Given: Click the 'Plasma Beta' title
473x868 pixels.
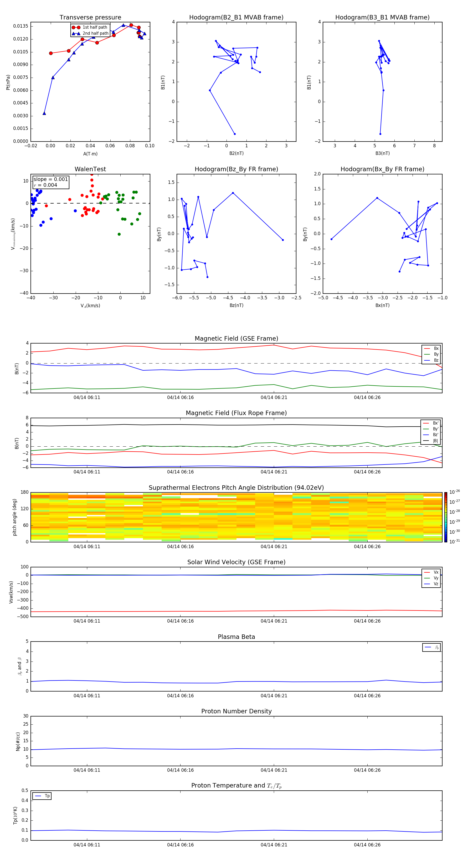Looking at the screenshot, I should tap(236, 637).
